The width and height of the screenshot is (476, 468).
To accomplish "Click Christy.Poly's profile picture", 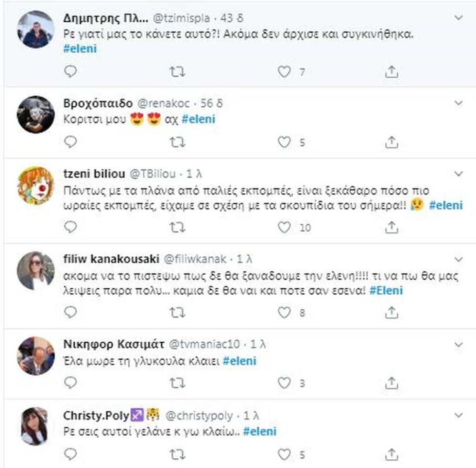I will (x=35, y=426).
